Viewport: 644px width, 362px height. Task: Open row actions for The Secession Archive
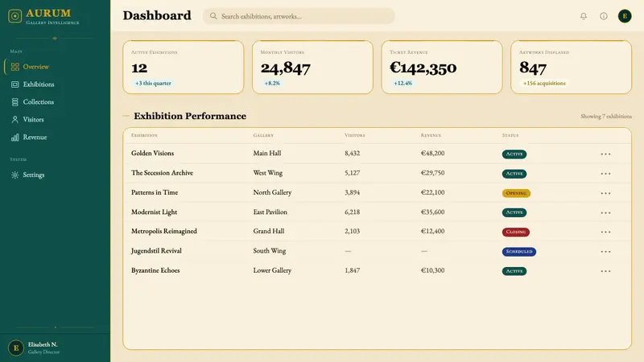tap(605, 174)
